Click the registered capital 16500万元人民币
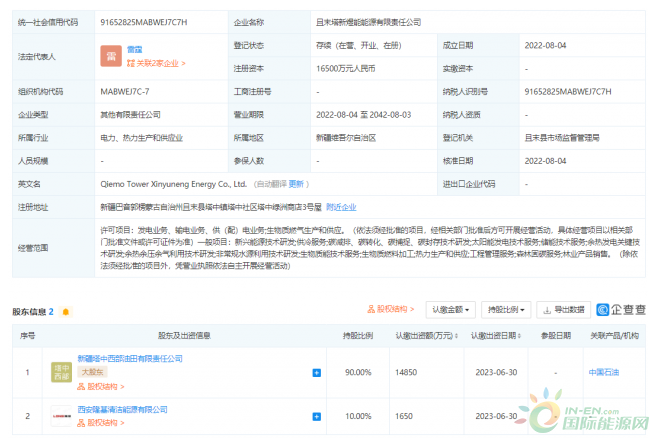 click(345, 68)
